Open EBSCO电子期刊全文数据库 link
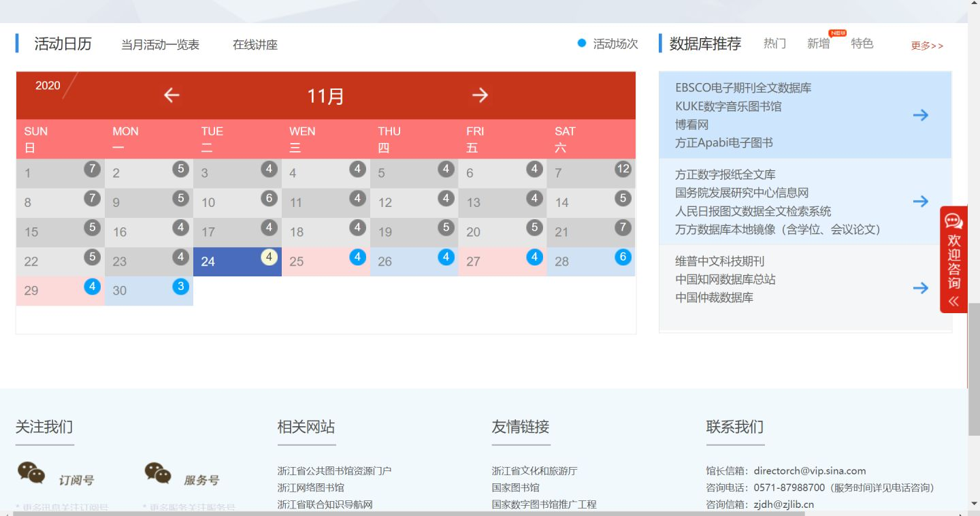980x516 pixels. coord(743,88)
